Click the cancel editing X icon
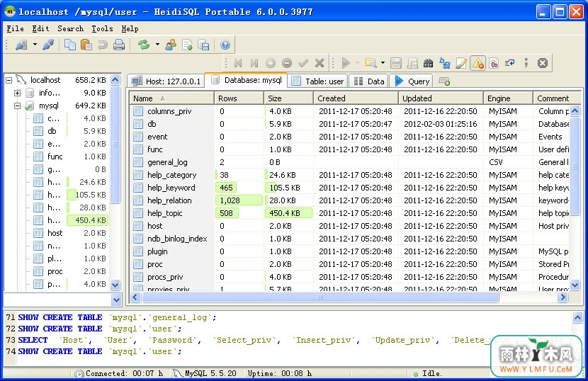 pyautogui.click(x=320, y=63)
